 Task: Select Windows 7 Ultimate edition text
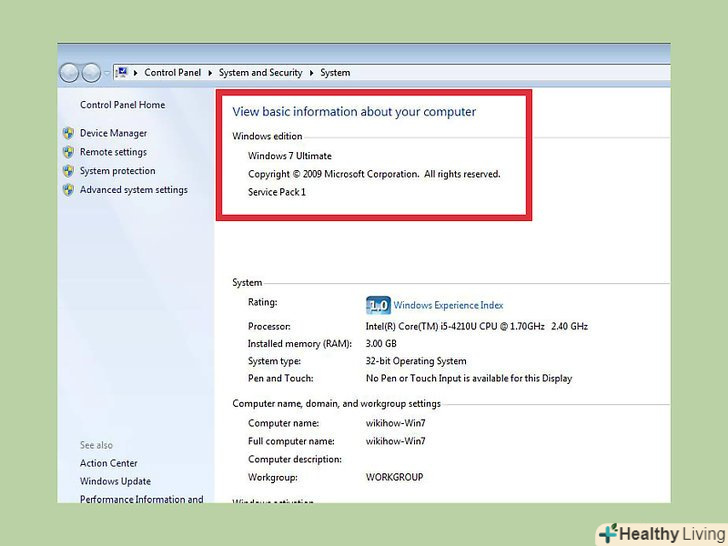[290, 156]
